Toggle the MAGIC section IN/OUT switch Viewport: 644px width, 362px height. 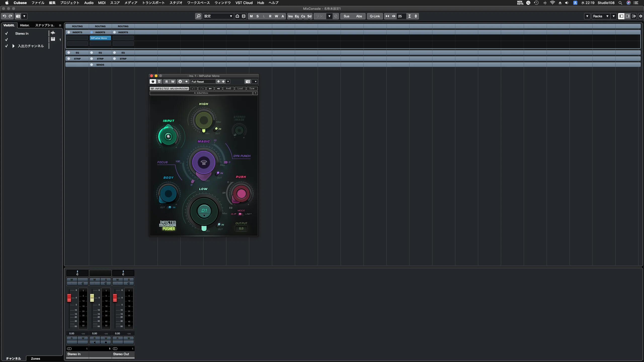pos(218,173)
